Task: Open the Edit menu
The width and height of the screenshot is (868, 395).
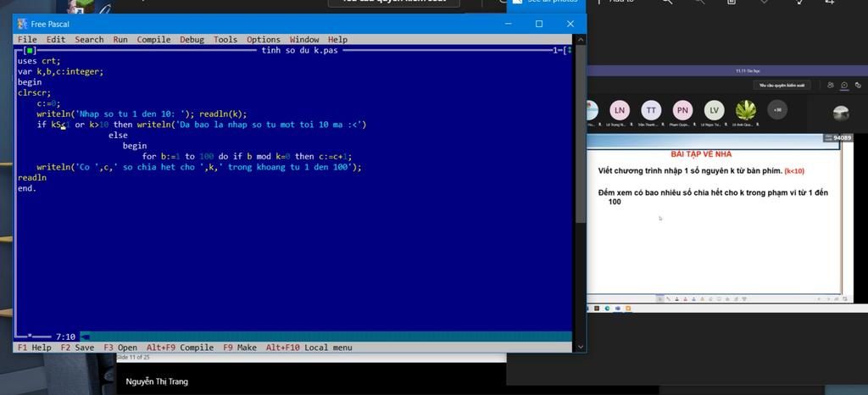Action: [56, 39]
